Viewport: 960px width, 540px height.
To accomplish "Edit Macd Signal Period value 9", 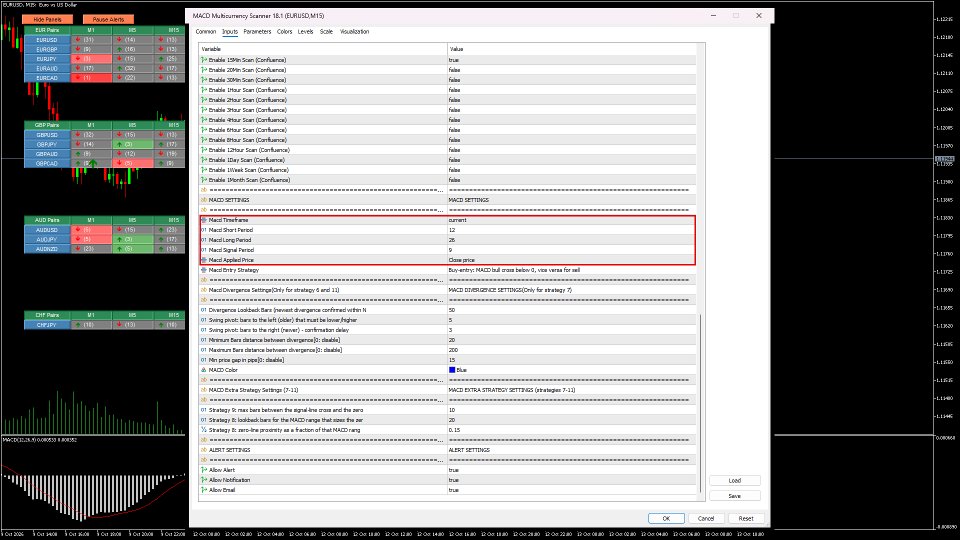I will 571,250.
